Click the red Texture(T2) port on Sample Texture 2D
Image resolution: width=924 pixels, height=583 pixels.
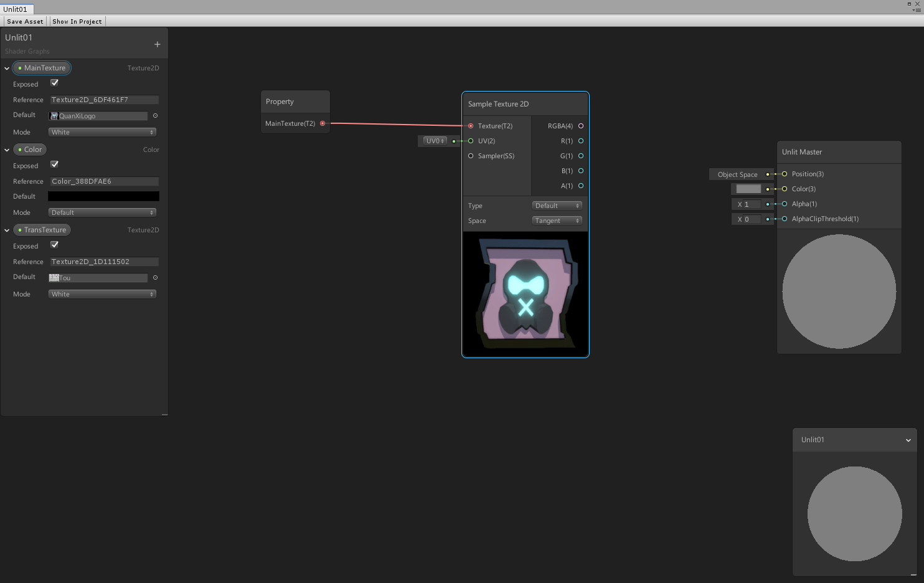pyautogui.click(x=470, y=125)
